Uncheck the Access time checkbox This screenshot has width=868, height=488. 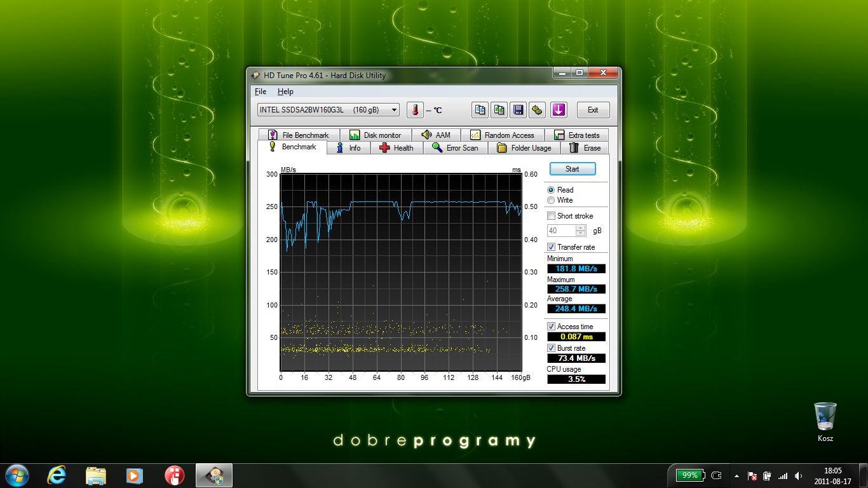click(551, 327)
